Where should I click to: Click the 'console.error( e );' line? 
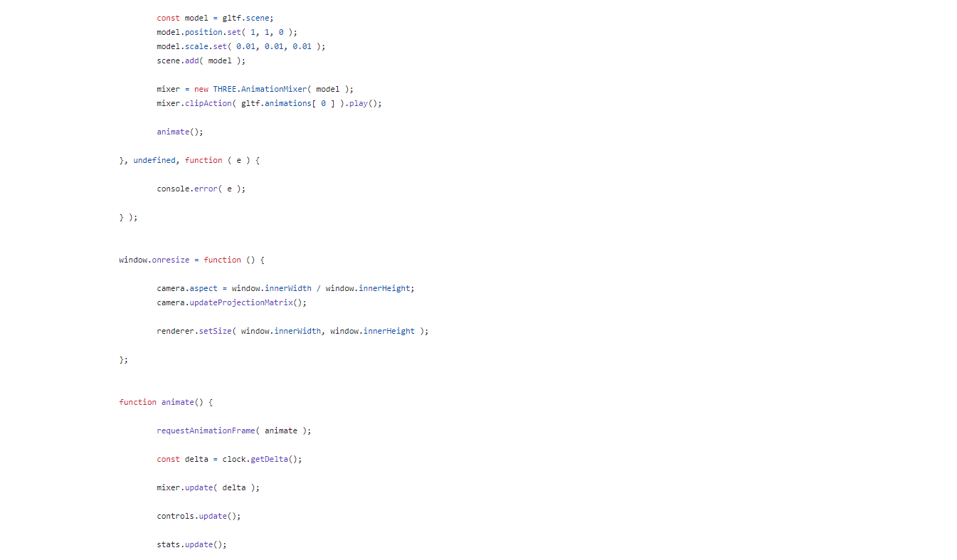coord(201,189)
